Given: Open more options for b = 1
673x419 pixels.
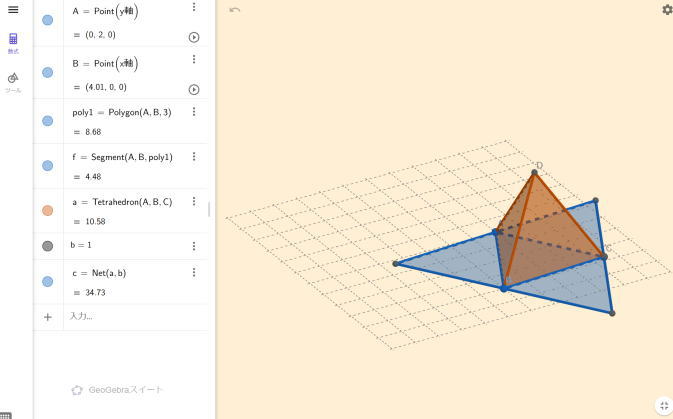Looking at the screenshot, I should 194,246.
